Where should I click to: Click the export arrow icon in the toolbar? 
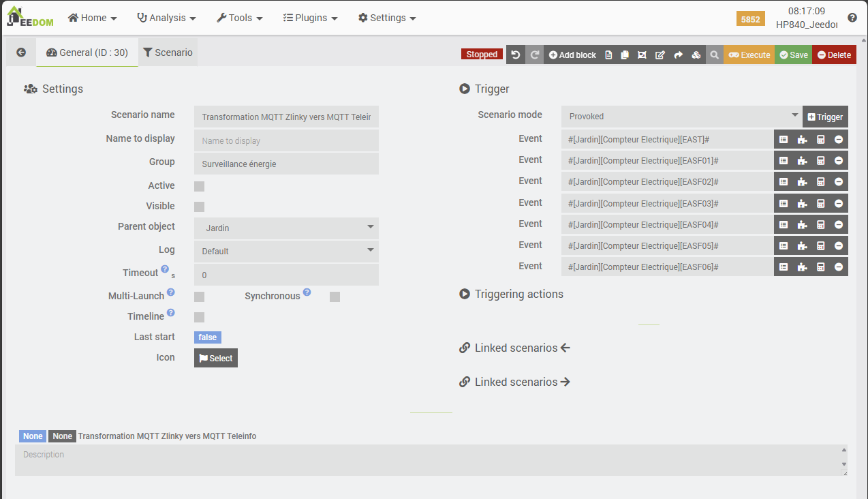point(678,55)
